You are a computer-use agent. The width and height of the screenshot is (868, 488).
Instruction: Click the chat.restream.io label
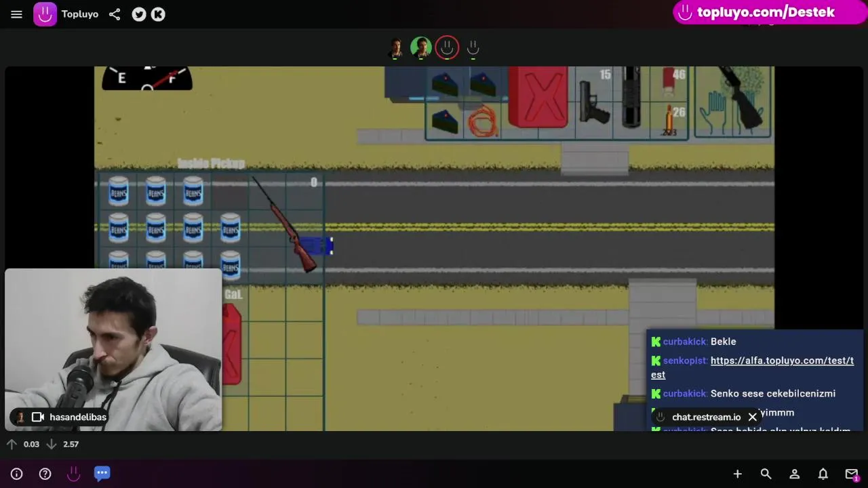click(x=706, y=417)
